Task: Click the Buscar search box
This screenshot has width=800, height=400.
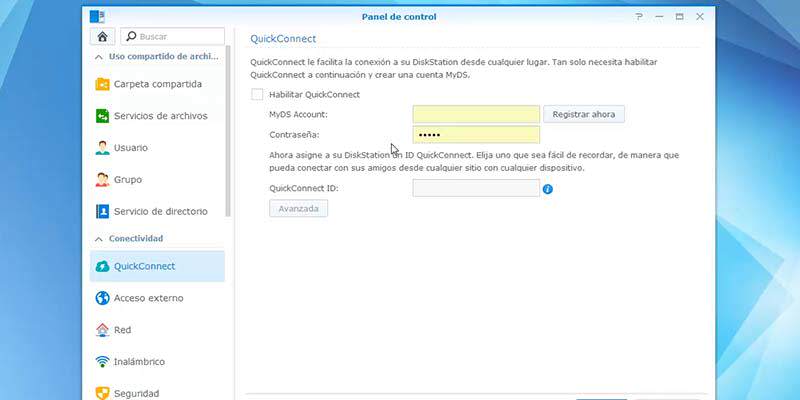Action: click(172, 36)
